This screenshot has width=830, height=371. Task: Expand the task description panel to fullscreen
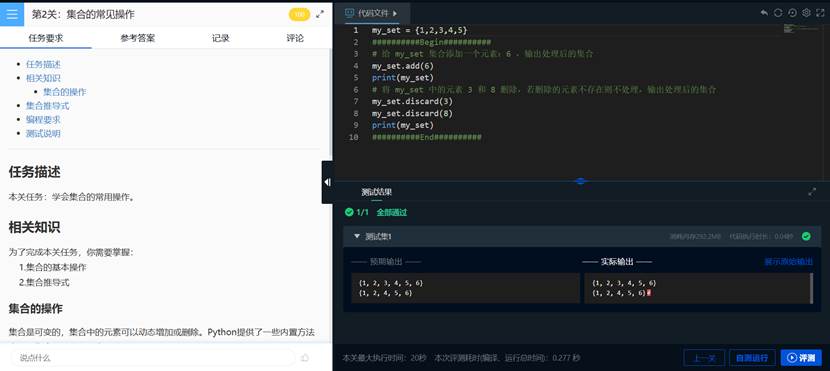(x=320, y=14)
